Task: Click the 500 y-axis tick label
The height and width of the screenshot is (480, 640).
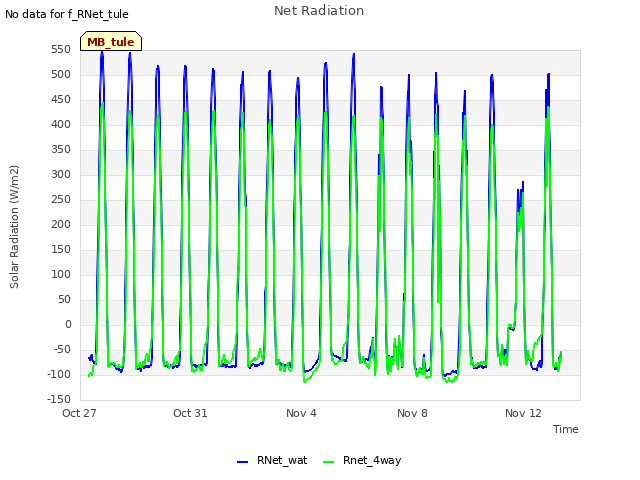Action: point(61,74)
